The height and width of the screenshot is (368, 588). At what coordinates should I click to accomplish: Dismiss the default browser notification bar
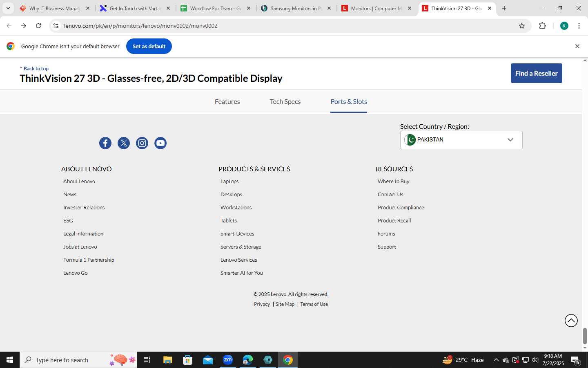coord(577,46)
